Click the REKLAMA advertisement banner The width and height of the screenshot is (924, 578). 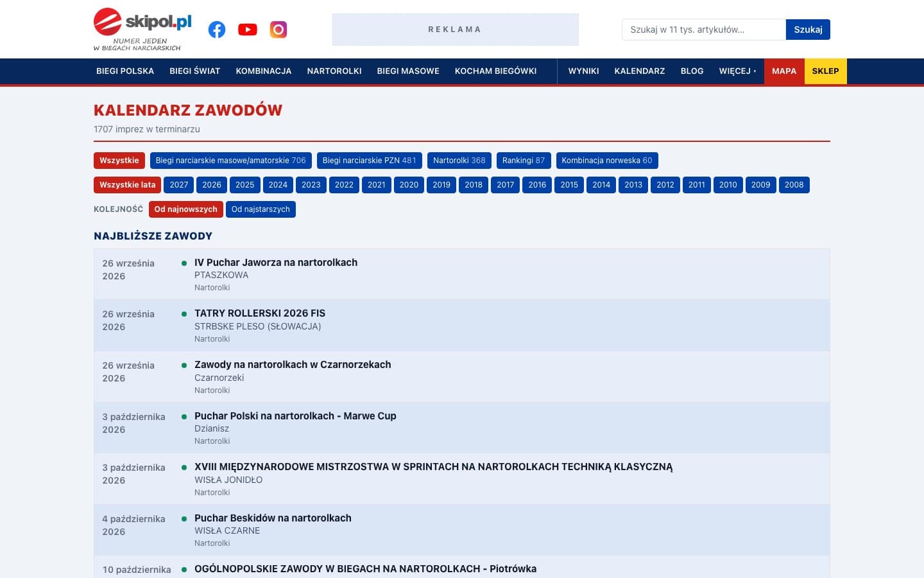point(456,30)
